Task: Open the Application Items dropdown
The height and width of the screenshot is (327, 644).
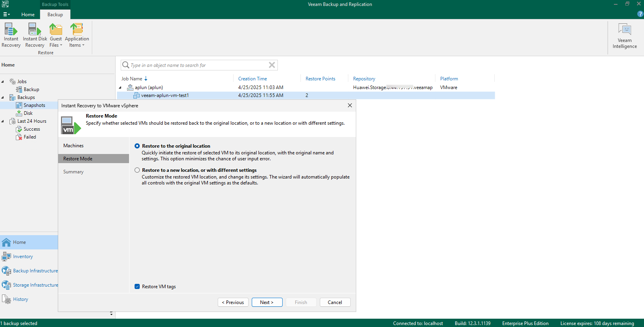Action: click(77, 35)
